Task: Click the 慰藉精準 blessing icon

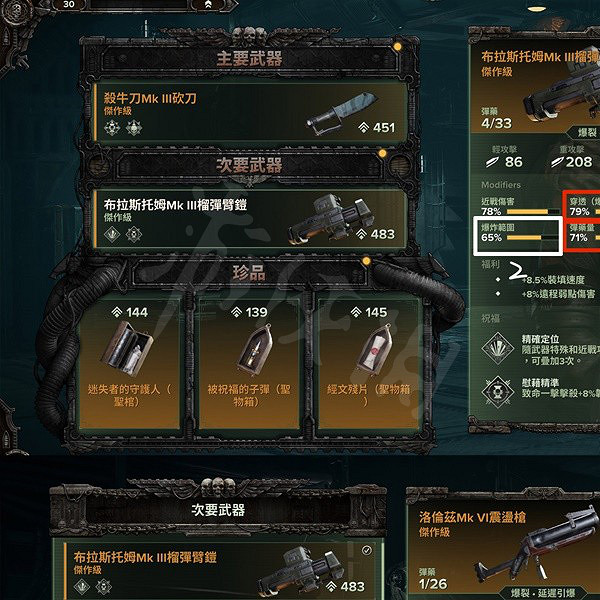Action: (x=497, y=391)
